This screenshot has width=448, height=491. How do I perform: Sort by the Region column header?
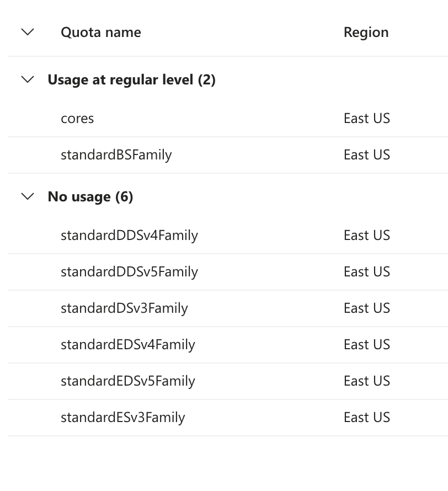tap(366, 32)
